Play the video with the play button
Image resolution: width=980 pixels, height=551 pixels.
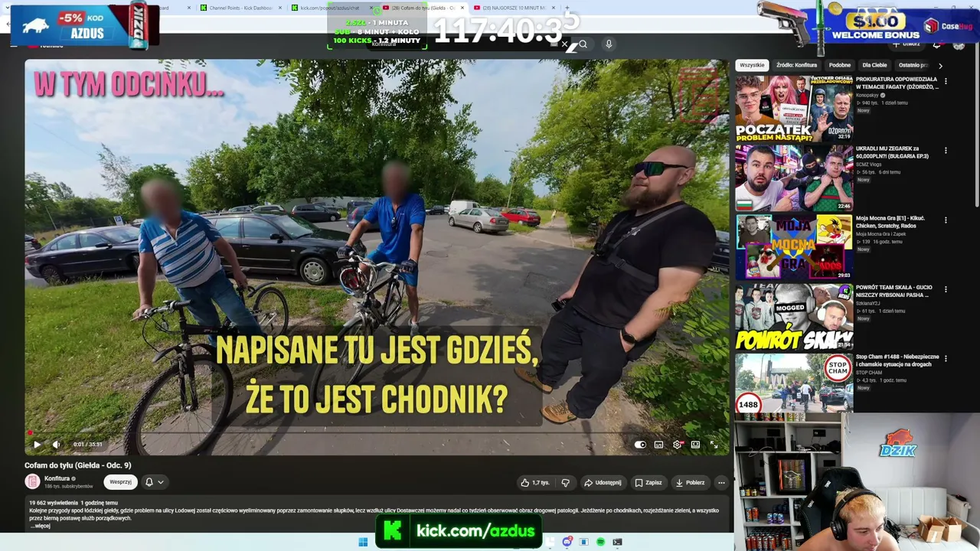click(x=37, y=444)
